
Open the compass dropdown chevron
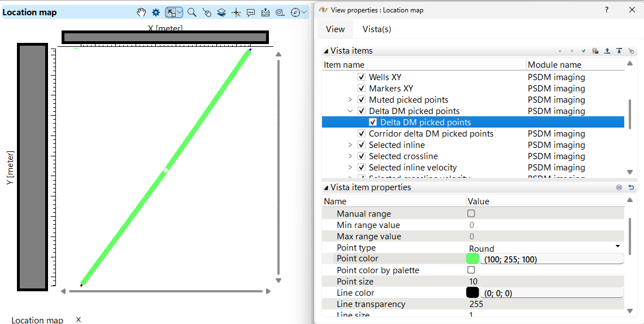(x=304, y=12)
